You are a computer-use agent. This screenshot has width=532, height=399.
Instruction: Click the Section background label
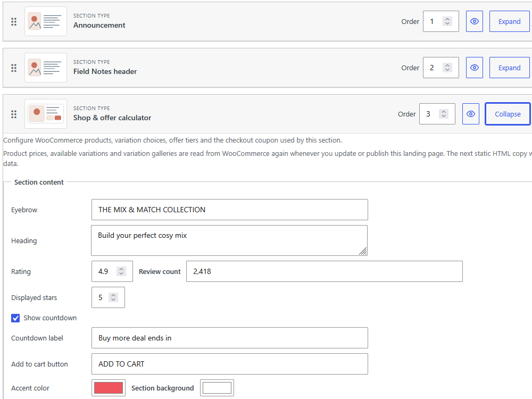pos(162,388)
